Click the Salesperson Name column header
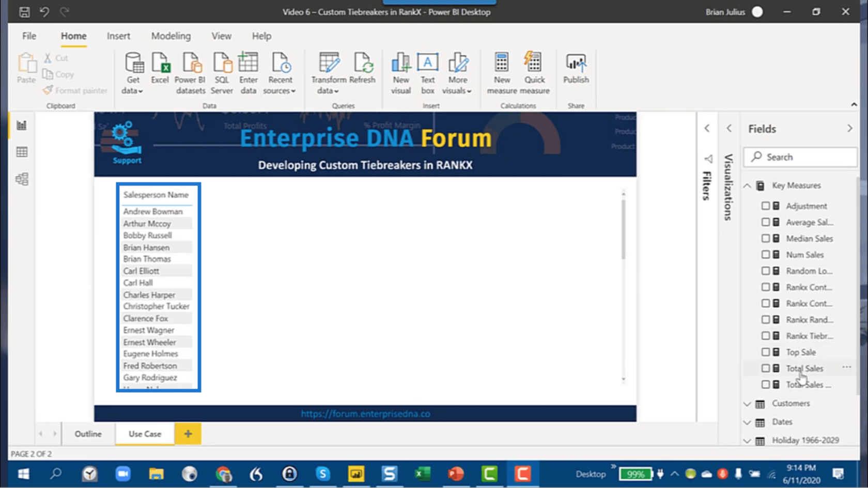This screenshot has width=868, height=488. 156,195
